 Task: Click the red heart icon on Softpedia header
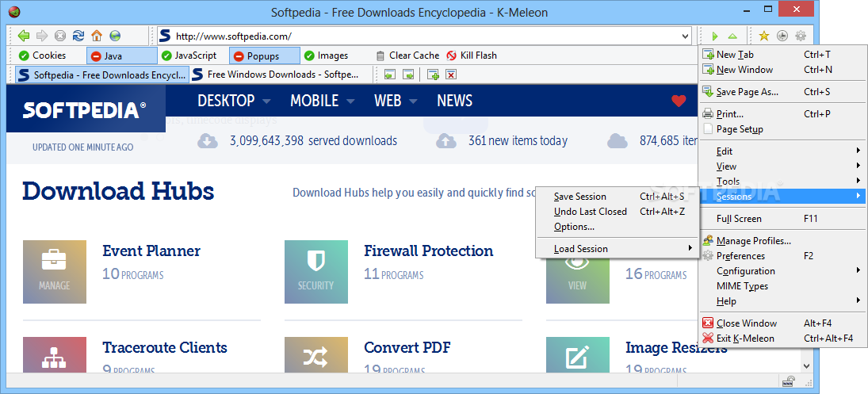tap(678, 101)
